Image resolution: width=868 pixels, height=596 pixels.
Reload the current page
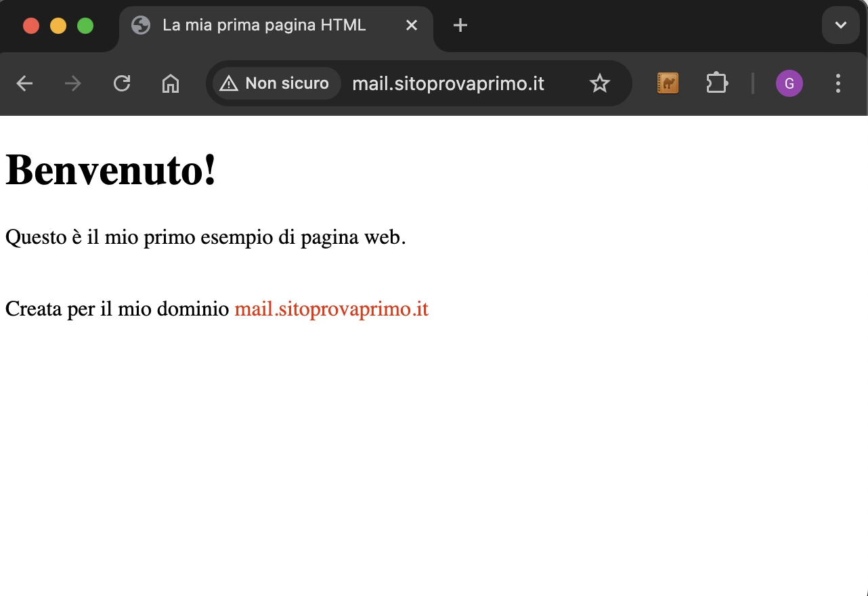122,83
